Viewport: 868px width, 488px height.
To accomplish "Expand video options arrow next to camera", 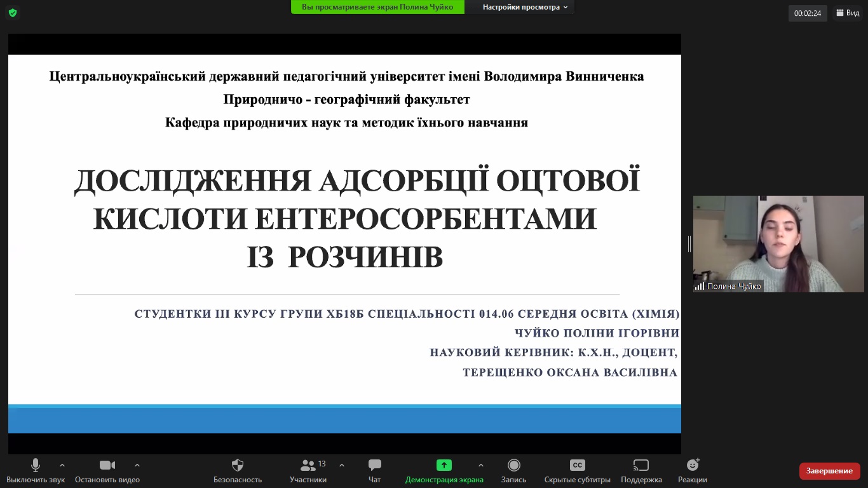I will tap(137, 465).
